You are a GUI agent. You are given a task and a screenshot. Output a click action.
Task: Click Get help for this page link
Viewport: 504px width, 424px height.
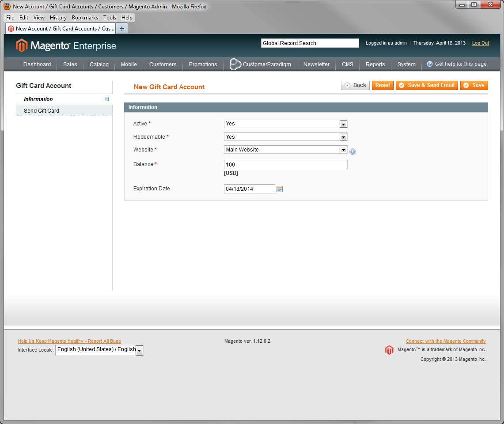click(461, 64)
